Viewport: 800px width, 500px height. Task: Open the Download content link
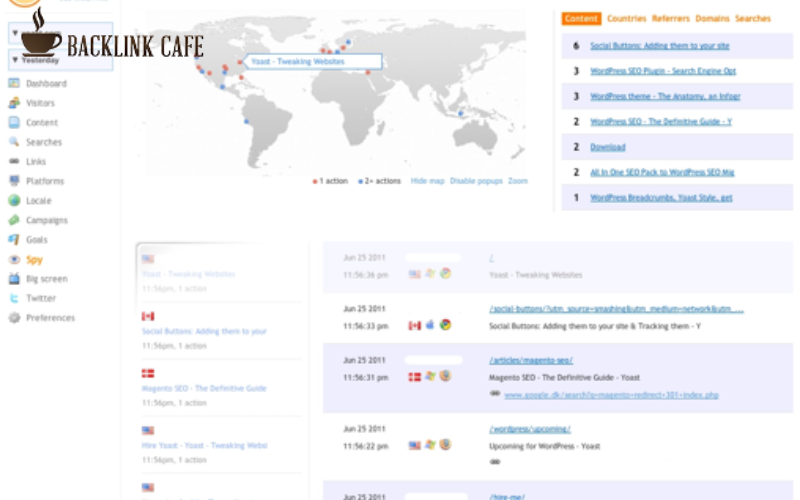coord(608,147)
